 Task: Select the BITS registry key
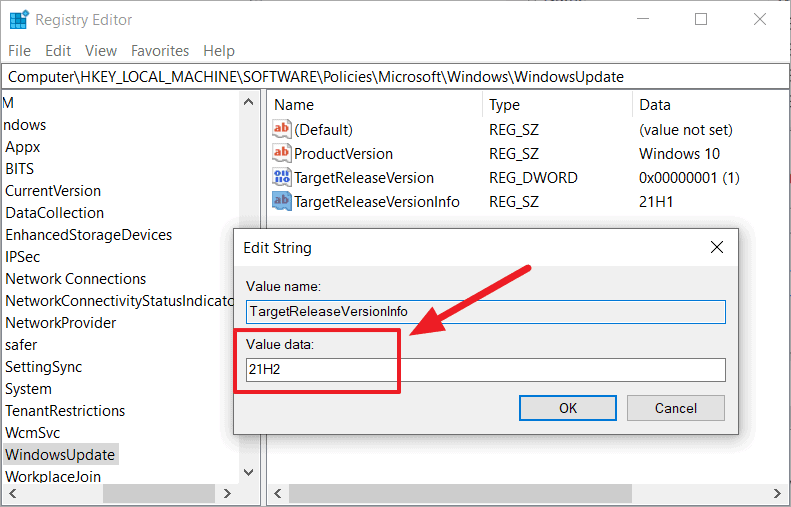pyautogui.click(x=20, y=168)
